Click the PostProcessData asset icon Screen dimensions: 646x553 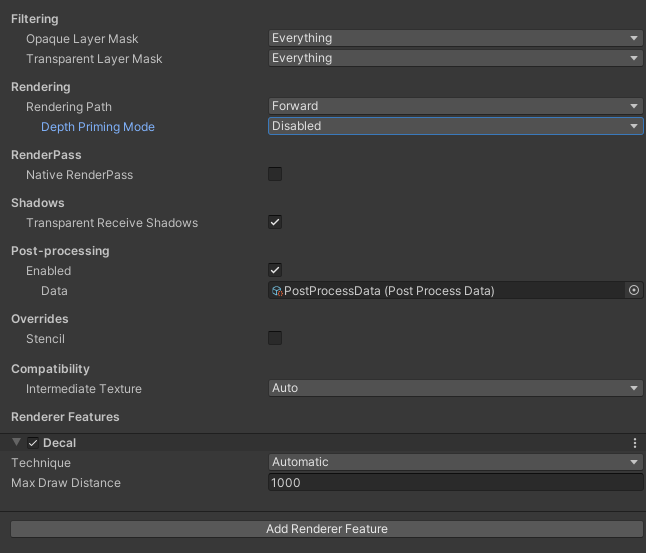click(x=277, y=291)
